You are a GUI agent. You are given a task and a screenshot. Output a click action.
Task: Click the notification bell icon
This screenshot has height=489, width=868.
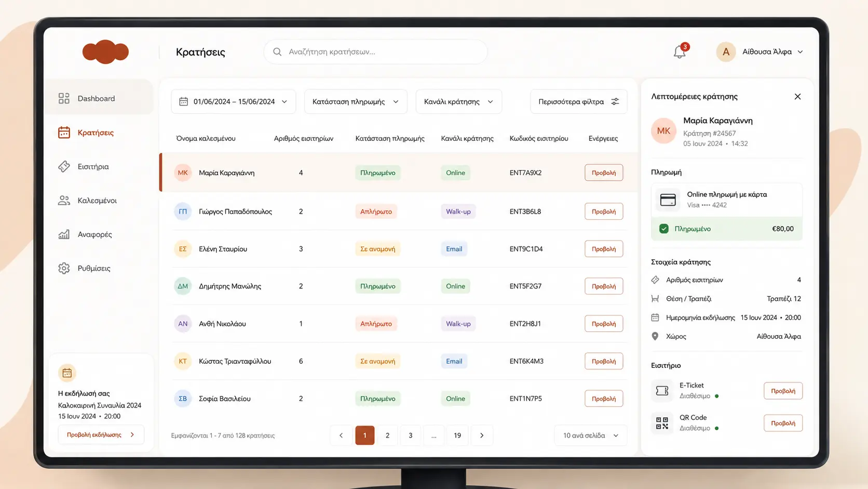point(680,52)
